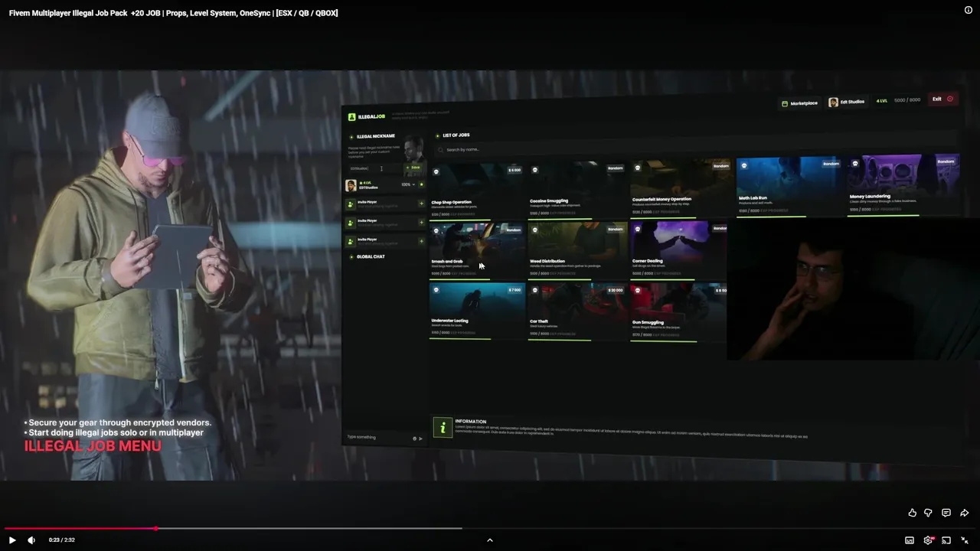980x551 pixels.
Task: Open the 100% dropdown beside EditStudios
Action: point(408,184)
